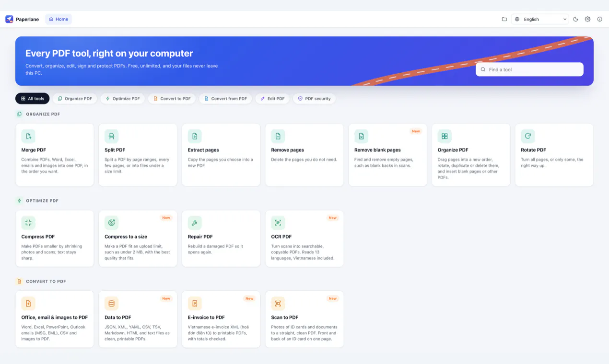Click the "E-invoice to PDF" title
The width and height of the screenshot is (609, 364).
[x=207, y=318]
